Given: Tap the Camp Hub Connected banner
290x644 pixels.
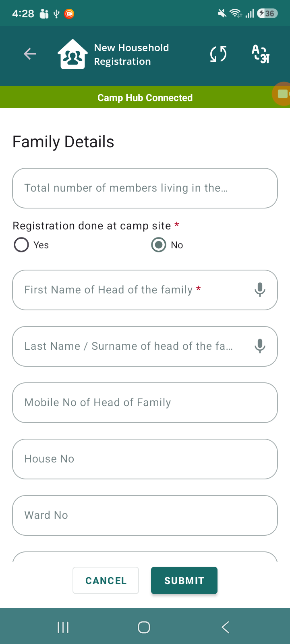Looking at the screenshot, I should pos(145,97).
